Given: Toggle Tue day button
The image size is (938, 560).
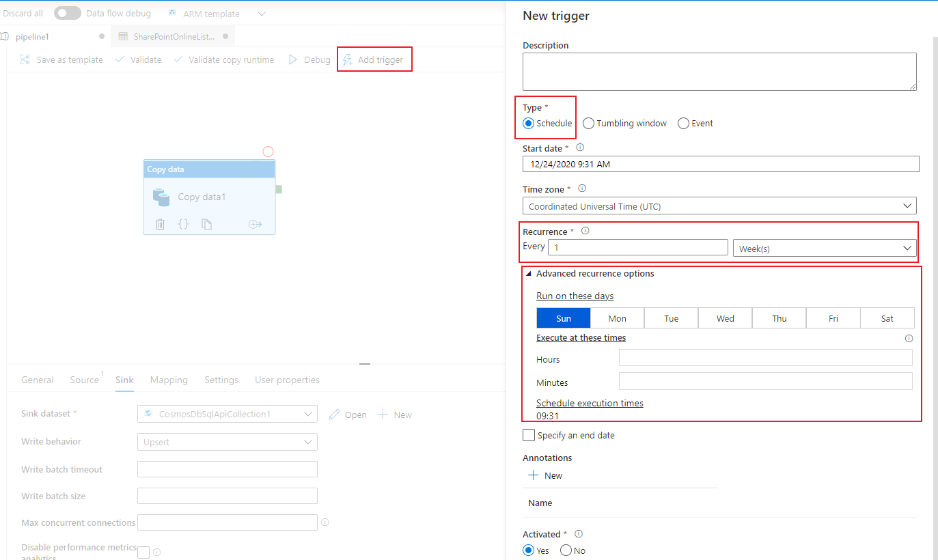Looking at the screenshot, I should (672, 318).
